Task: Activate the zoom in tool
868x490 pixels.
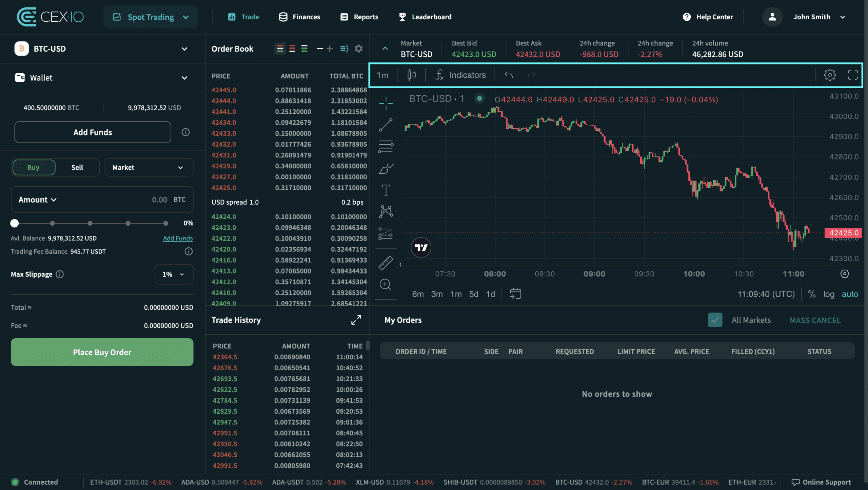Action: coord(386,284)
